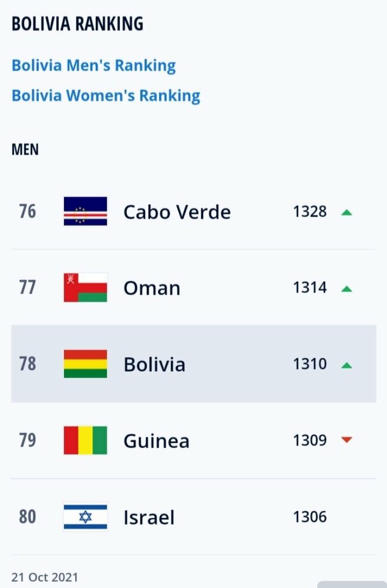Click green up arrow in Bolivia row

347,365
